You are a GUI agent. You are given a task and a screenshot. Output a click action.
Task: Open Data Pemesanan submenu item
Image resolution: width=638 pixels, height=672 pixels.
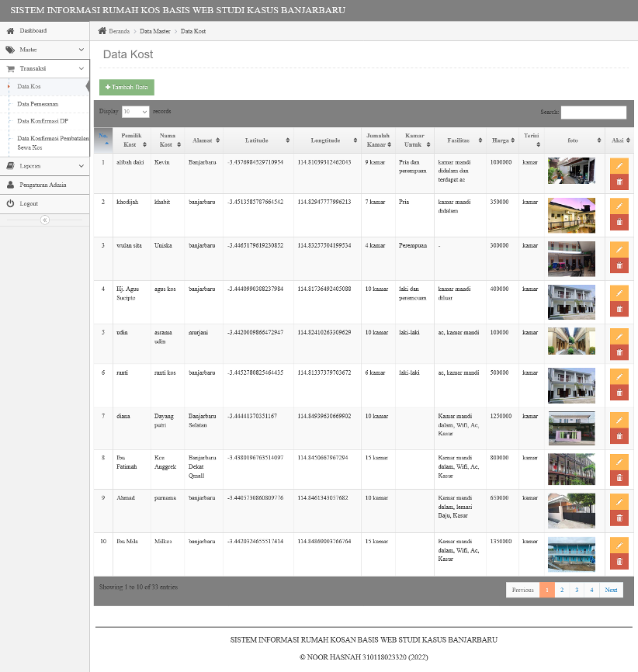tap(38, 104)
